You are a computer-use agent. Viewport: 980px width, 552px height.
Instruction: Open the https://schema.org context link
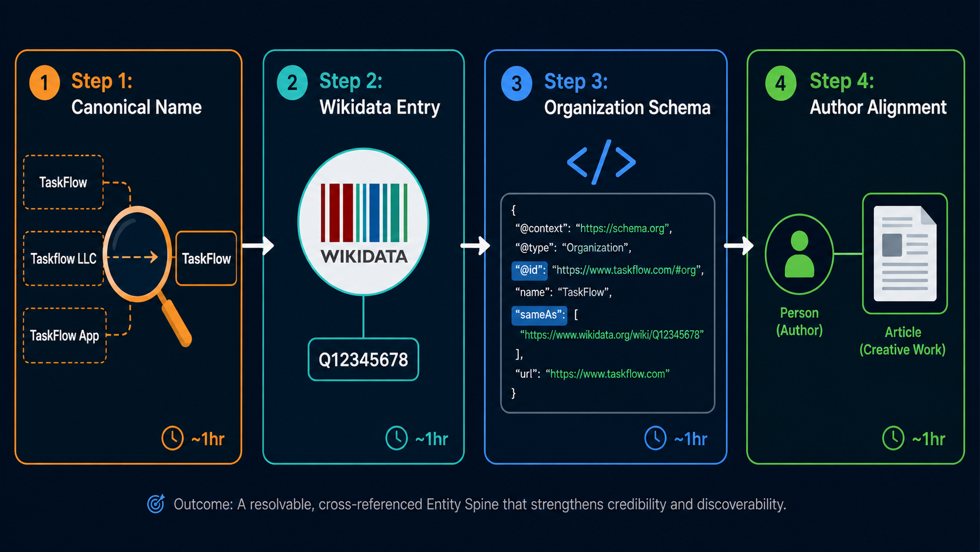coord(624,228)
